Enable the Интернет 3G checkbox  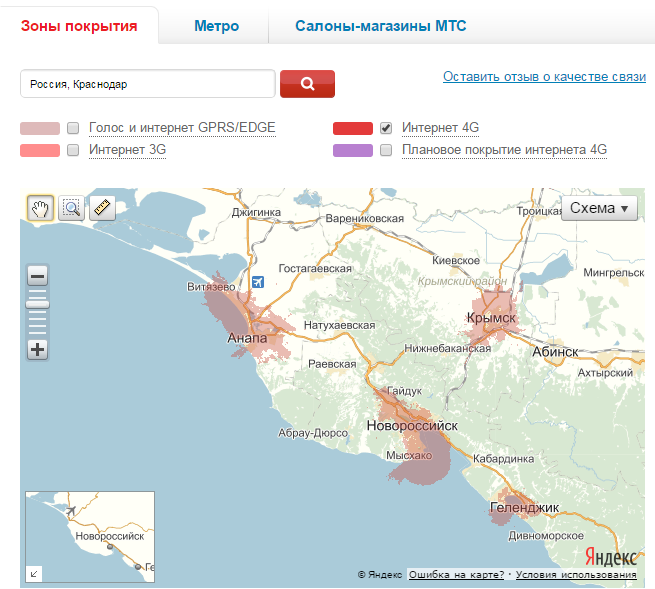pyautogui.click(x=73, y=150)
